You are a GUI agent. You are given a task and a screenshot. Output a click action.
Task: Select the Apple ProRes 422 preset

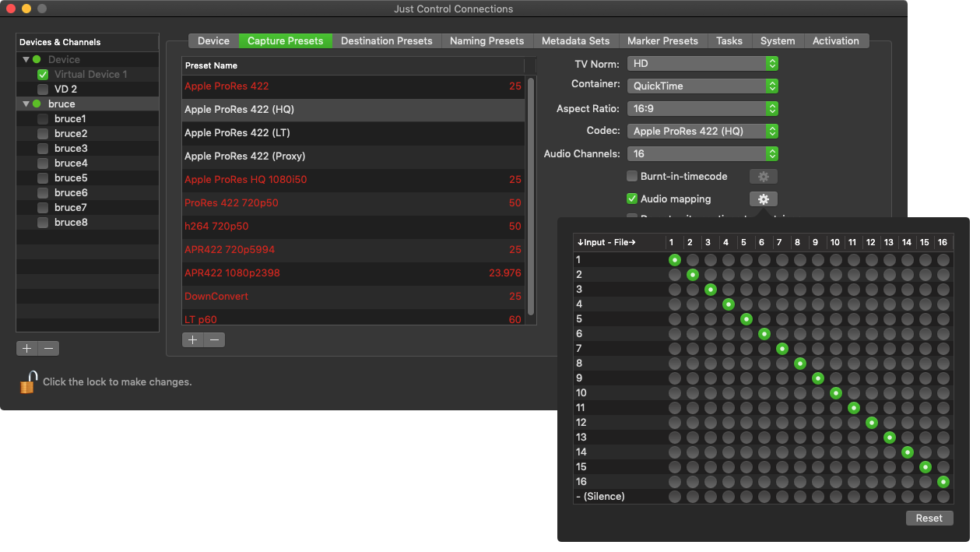353,86
